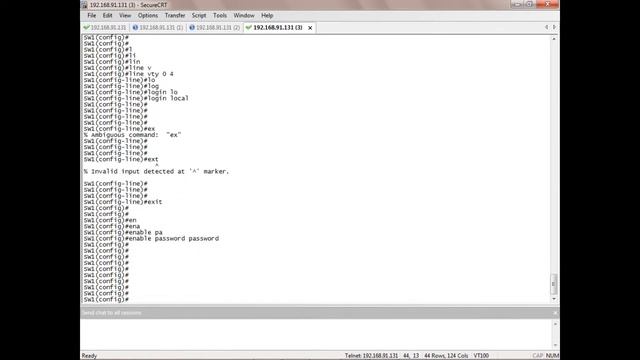This screenshot has height=360, width=640.
Task: Open the Transfer menu
Action: coord(175,16)
